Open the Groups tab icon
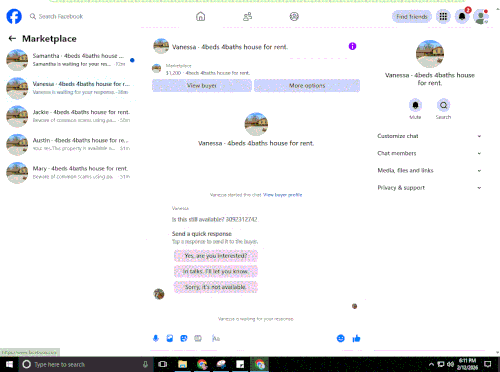The width and height of the screenshot is (500, 372). coord(294,16)
